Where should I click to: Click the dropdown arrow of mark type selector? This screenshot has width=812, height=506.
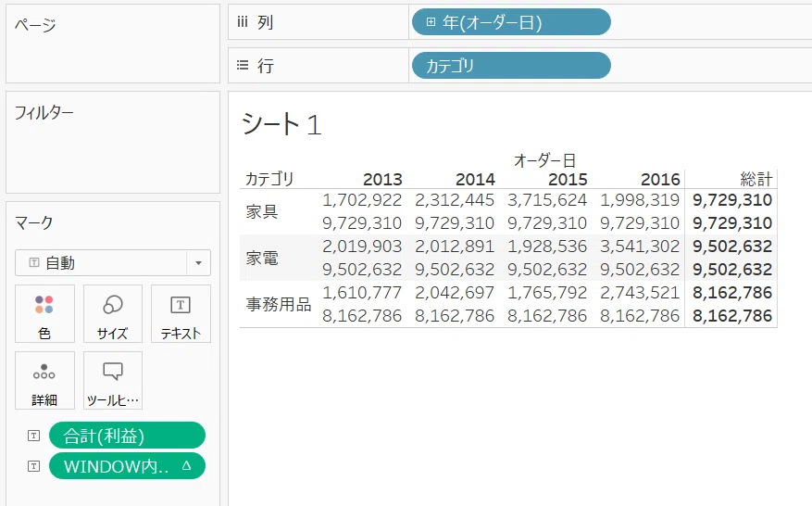(198, 263)
